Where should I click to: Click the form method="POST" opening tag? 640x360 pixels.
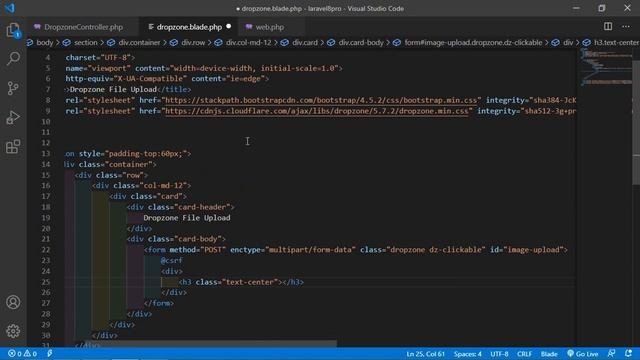click(356, 250)
